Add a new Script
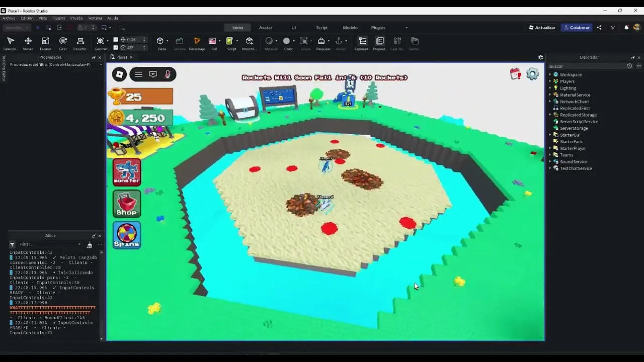 pyautogui.click(x=230, y=43)
